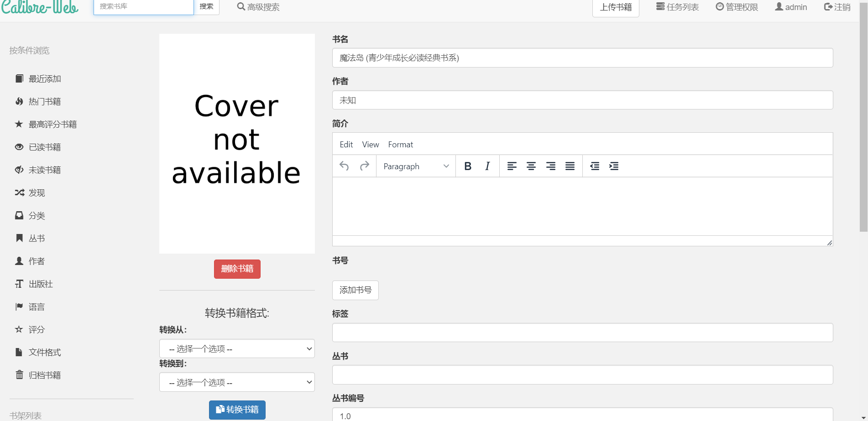This screenshot has height=421, width=868.
Task: Open the Paragraph style dropdown
Action: click(x=414, y=166)
